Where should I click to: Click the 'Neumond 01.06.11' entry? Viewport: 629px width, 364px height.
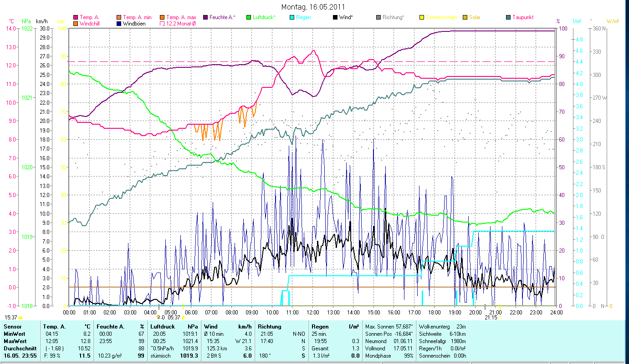click(x=389, y=341)
